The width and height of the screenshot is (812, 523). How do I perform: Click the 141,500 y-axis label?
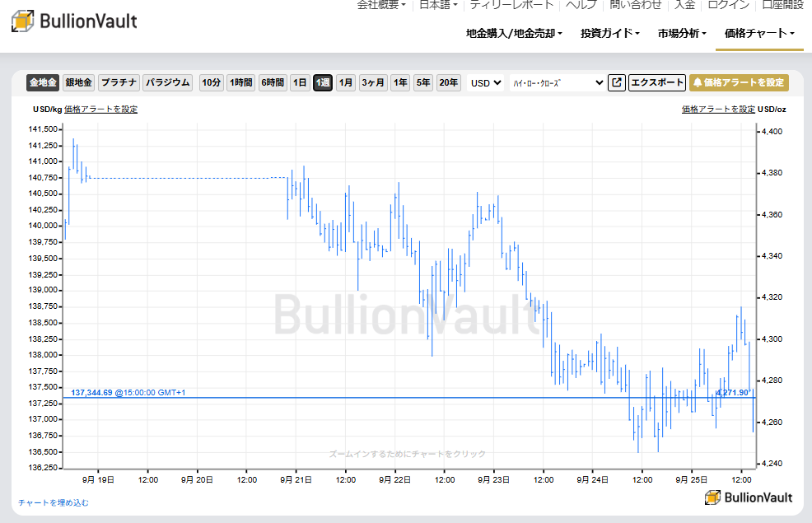click(x=43, y=129)
